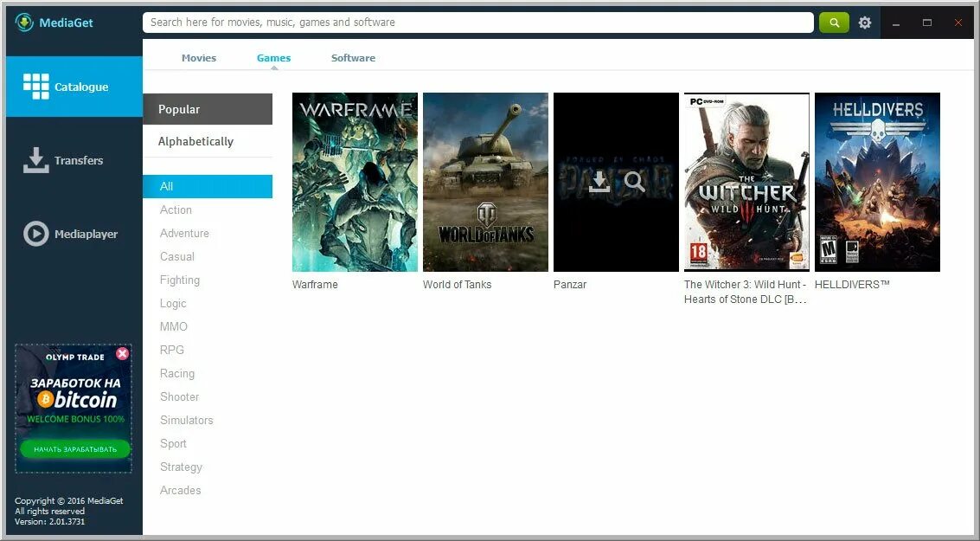Filter games by Fighting
The height and width of the screenshot is (541, 980).
coord(180,280)
